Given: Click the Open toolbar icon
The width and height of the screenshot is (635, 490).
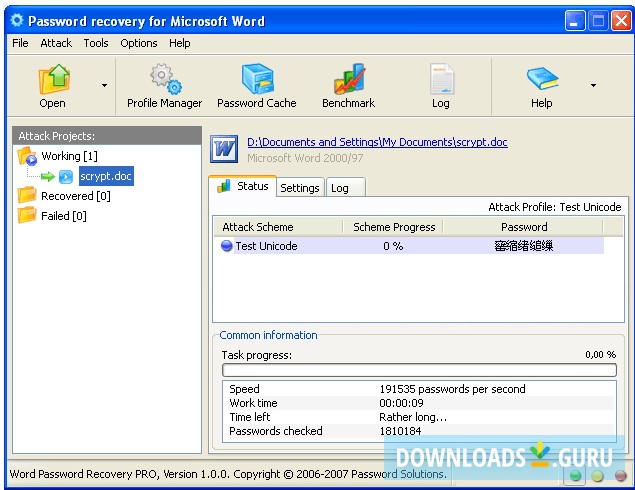Looking at the screenshot, I should (x=54, y=79).
